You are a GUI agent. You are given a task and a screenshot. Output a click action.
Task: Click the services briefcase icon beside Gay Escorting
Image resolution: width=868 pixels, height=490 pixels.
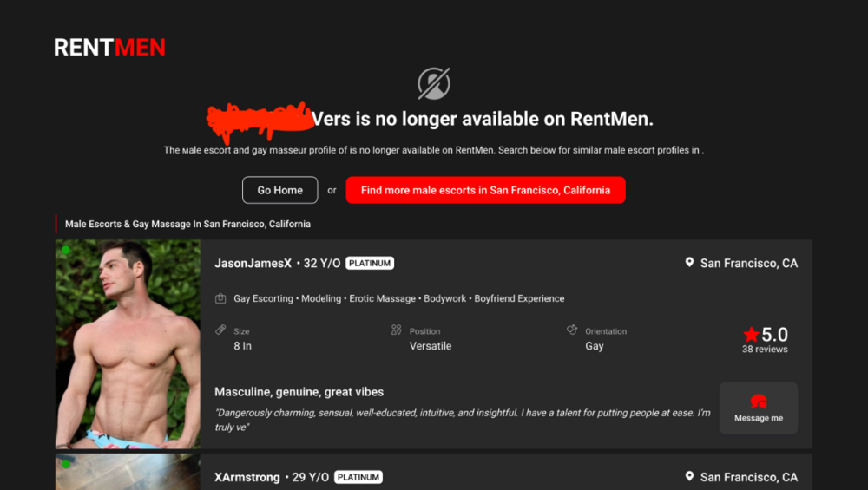click(221, 299)
